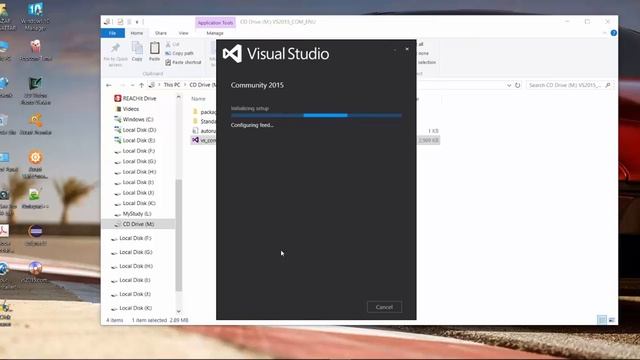The height and width of the screenshot is (360, 640).
Task: Click navigation pane scroll up arrow
Action: click(x=178, y=97)
